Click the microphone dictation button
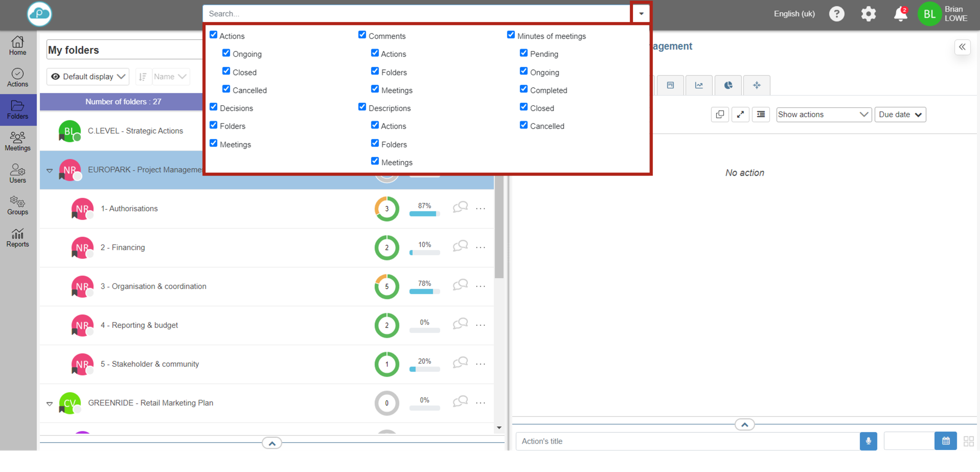The height and width of the screenshot is (472, 980). coord(868,441)
